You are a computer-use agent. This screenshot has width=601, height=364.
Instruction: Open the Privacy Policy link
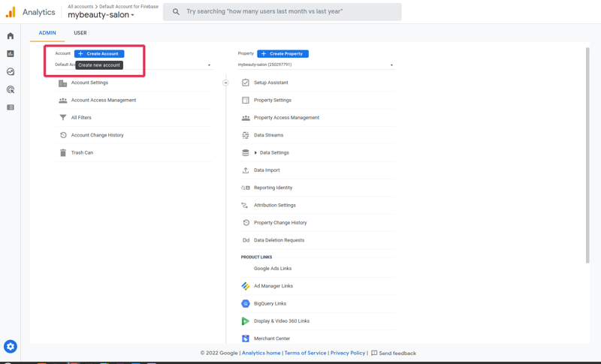348,353
